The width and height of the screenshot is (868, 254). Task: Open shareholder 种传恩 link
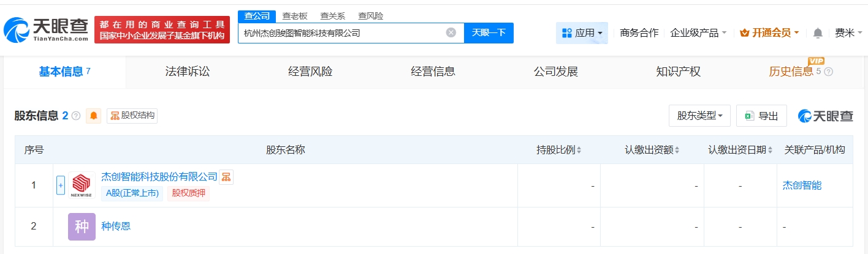[x=116, y=226]
